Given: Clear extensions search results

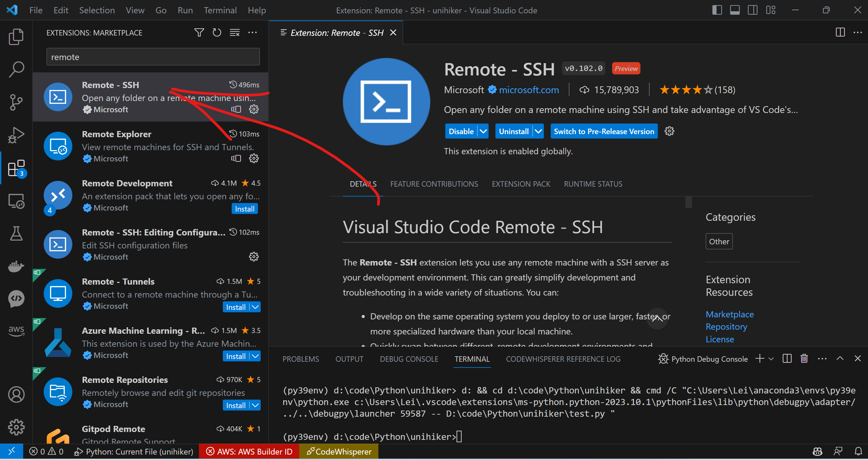Looking at the screenshot, I should coord(235,32).
